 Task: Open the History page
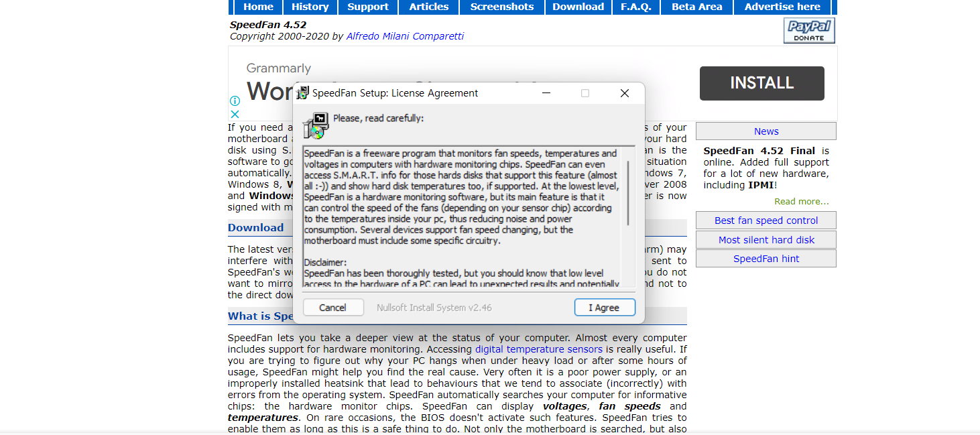(x=310, y=7)
